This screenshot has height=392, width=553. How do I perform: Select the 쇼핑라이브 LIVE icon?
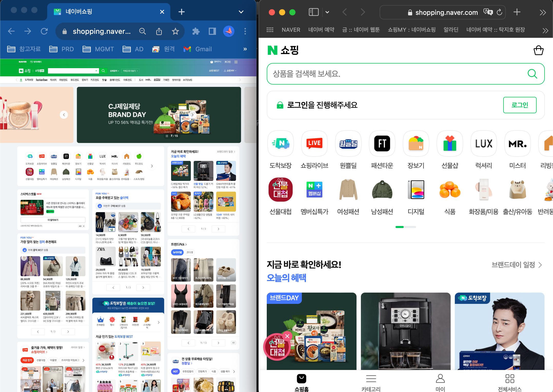pos(314,143)
